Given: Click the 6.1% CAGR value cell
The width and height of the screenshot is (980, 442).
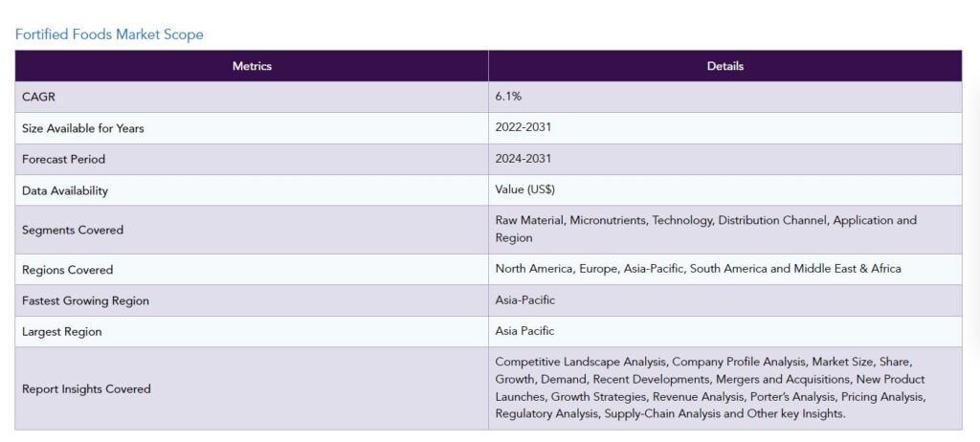Looking at the screenshot, I should (x=508, y=97).
